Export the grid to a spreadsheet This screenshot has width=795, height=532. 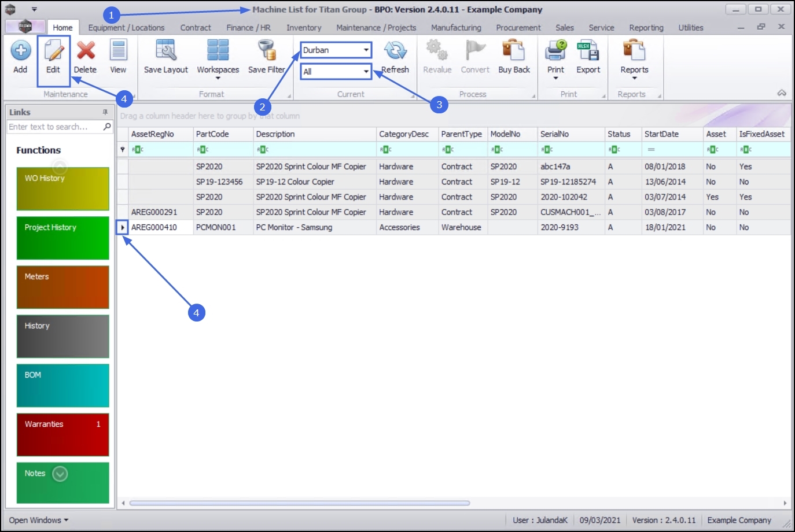click(x=588, y=57)
